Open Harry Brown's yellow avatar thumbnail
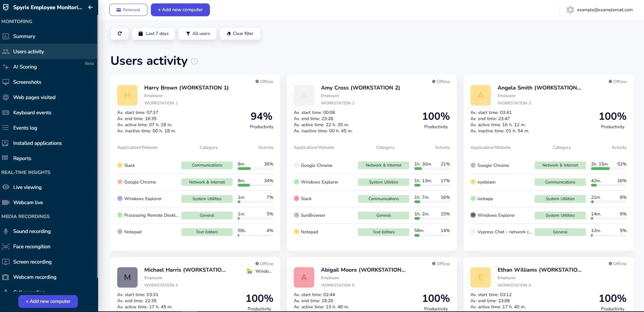Viewport: 644px width, 312px height. [127, 95]
